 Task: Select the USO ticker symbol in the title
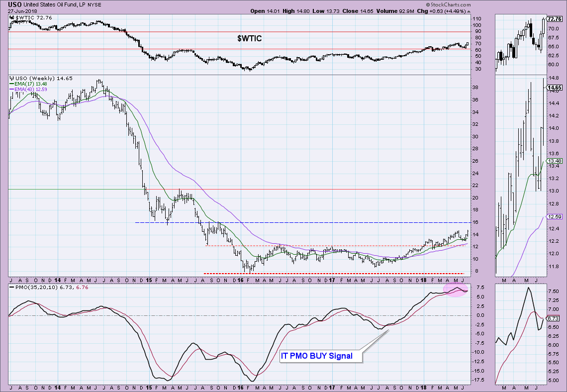15,4
